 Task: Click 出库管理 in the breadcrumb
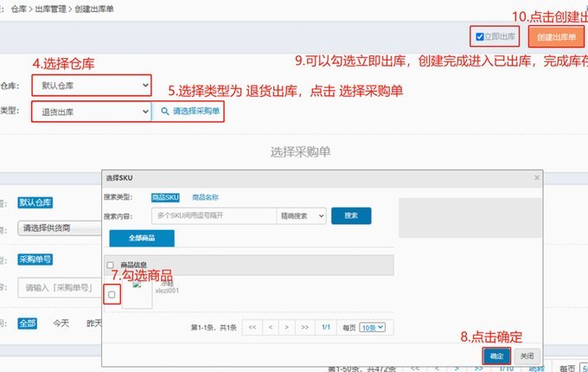(51, 9)
